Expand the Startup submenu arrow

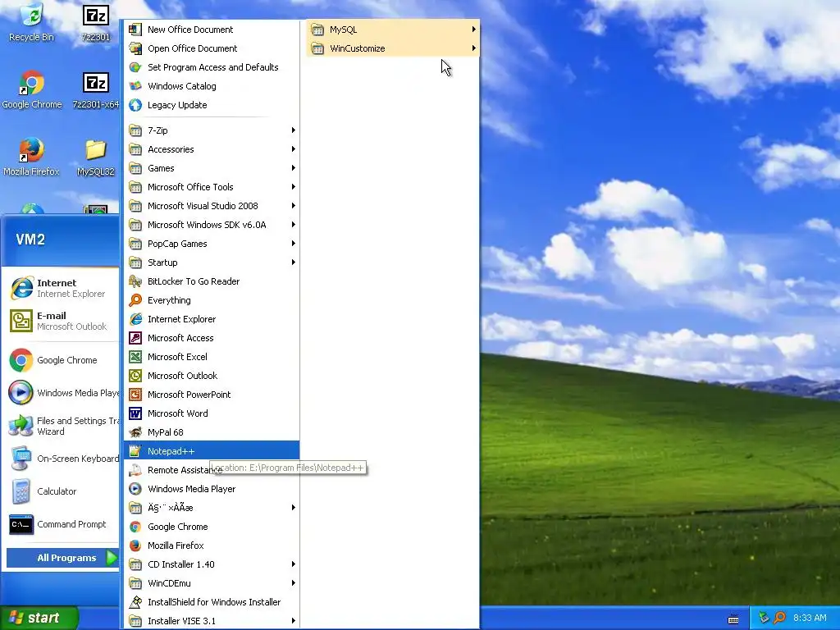(293, 262)
